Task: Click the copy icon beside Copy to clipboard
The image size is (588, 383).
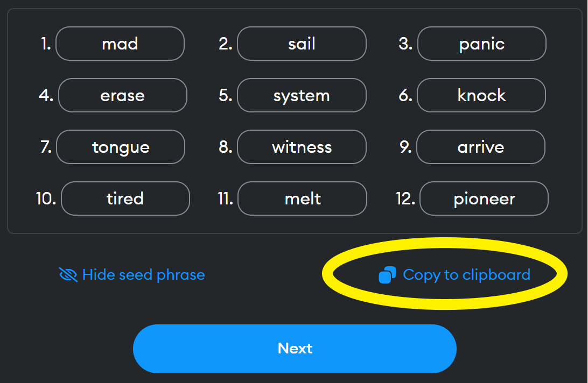Action: (x=387, y=275)
